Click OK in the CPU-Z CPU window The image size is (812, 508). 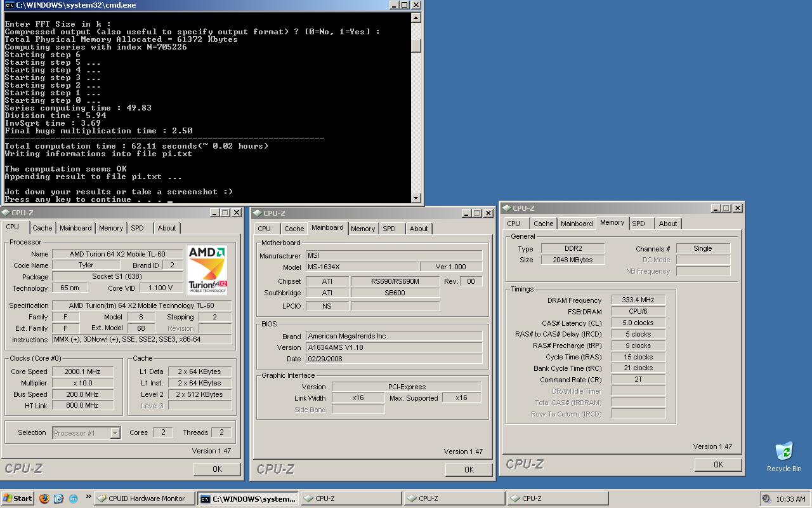[217, 469]
